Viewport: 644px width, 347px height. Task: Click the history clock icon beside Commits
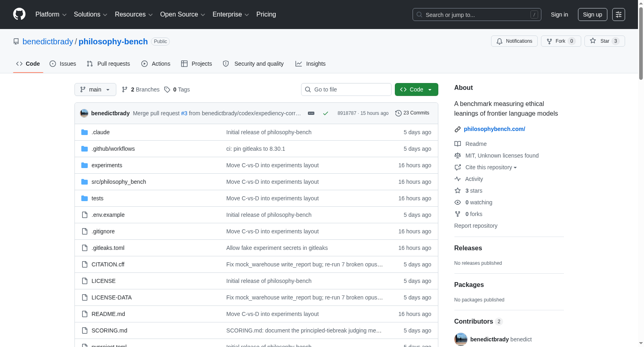click(x=398, y=113)
